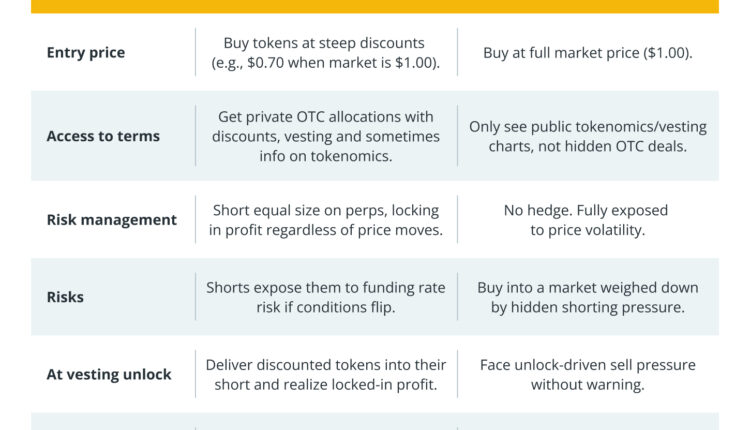Click "Buy tokens at steep discounts" cell

[325, 43]
